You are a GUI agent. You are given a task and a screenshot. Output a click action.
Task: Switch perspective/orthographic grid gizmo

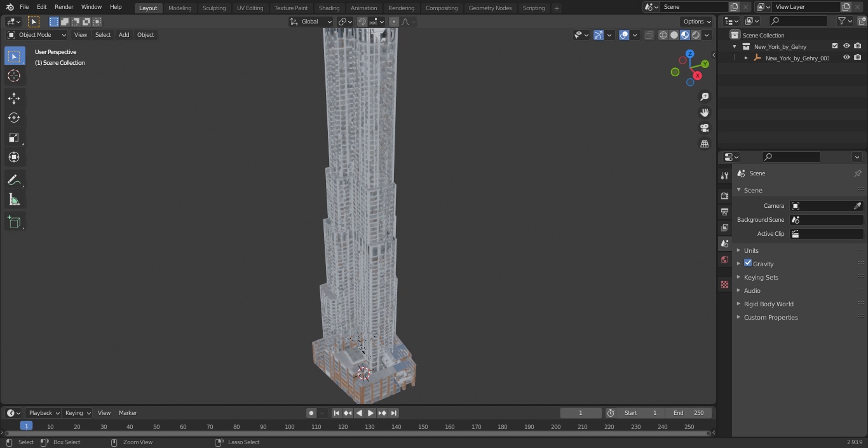[x=704, y=144]
